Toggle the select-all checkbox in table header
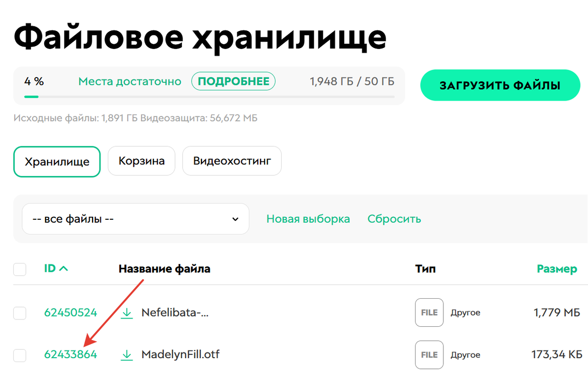Viewport: 588px width, 391px height. pos(20,269)
